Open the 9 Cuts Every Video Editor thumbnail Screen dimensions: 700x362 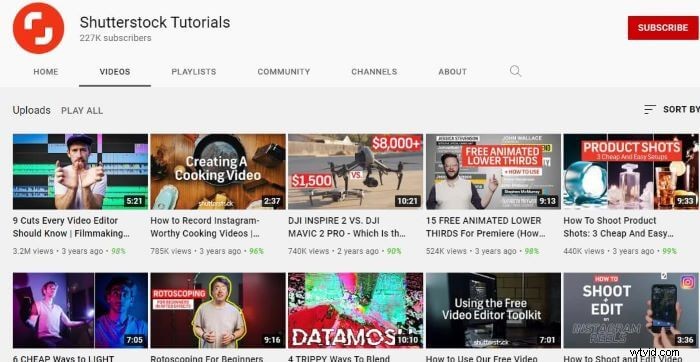click(80, 171)
